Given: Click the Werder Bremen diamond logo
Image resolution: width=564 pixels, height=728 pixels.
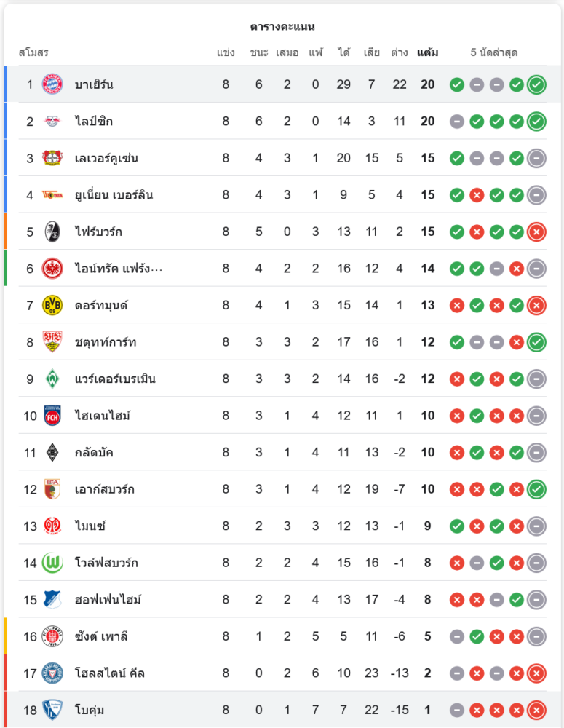Looking at the screenshot, I should click(52, 379).
